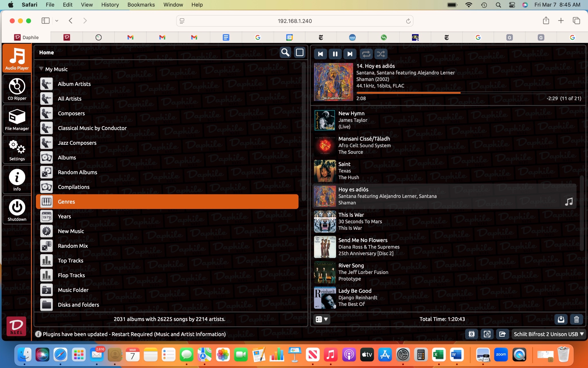Image resolution: width=588 pixels, height=368 pixels.
Task: Reload the page
Action: click(408, 21)
